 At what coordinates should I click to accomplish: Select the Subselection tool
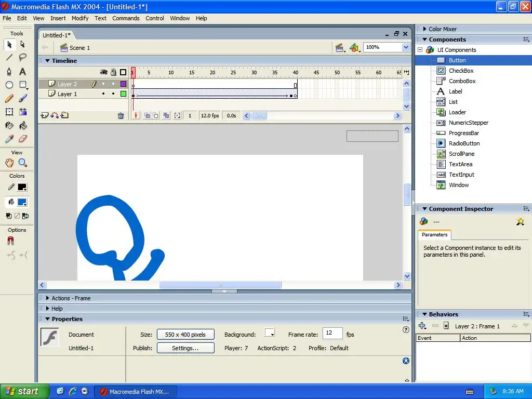(x=23, y=45)
